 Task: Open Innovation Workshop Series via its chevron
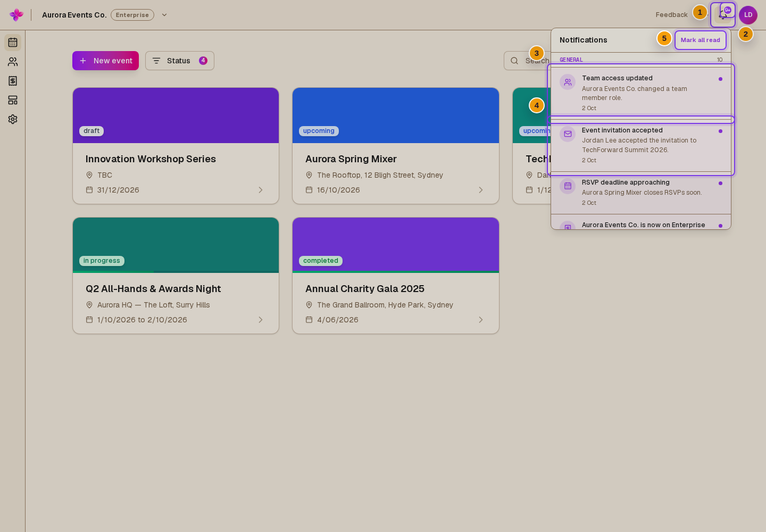coord(261,190)
